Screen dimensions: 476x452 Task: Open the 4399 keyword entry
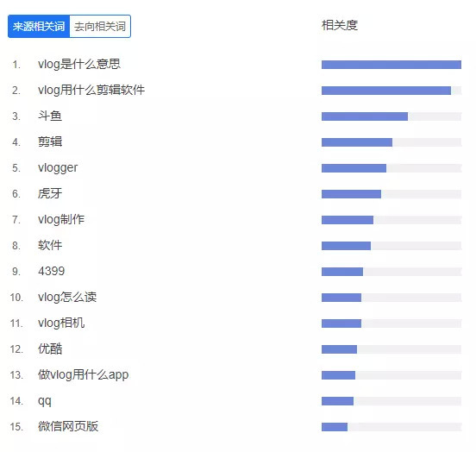(x=51, y=271)
